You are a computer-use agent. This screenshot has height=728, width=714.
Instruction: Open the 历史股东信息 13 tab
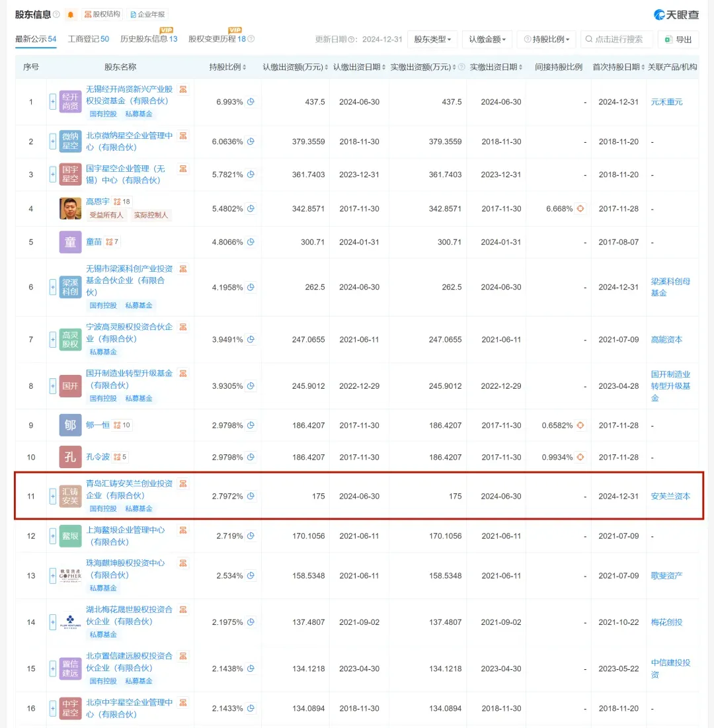149,39
